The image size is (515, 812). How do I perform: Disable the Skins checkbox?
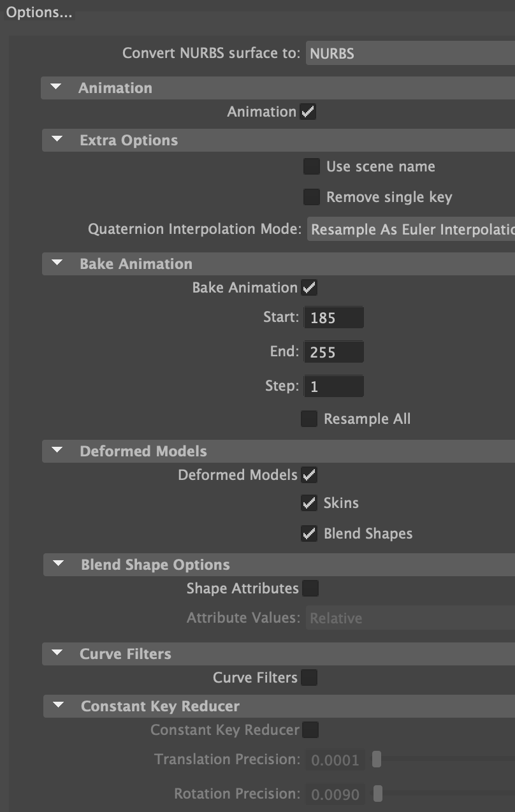pyautogui.click(x=308, y=503)
